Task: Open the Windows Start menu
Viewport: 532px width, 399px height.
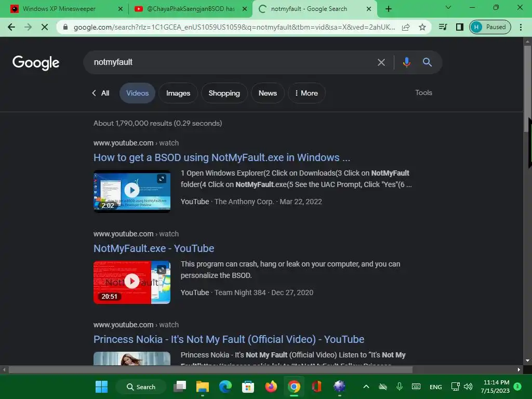Action: click(101, 387)
